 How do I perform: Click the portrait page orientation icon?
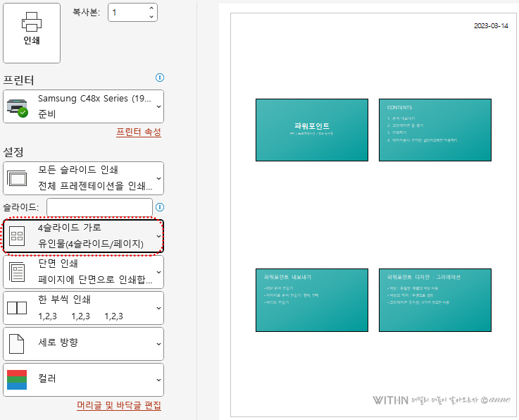tap(17, 344)
